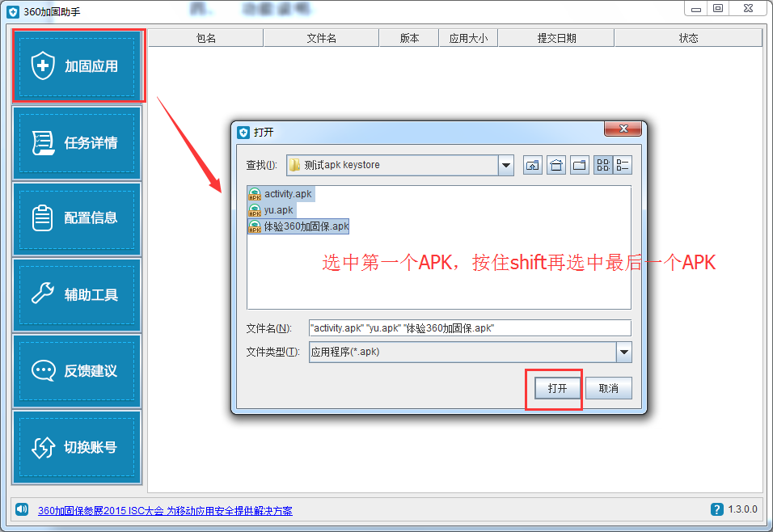
Task: Expand the 文件类型 dropdown arrow
Action: tap(624, 352)
